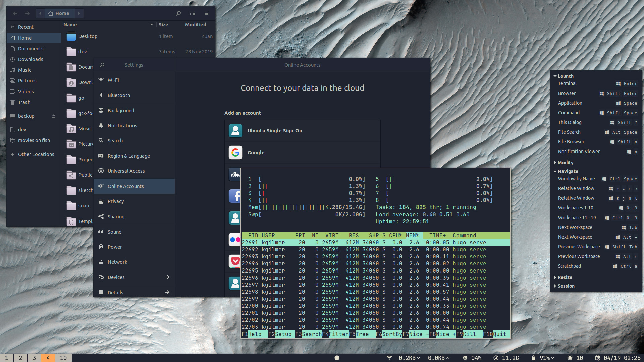644x362 pixels.
Task: Click the Ubuntu Single Sign-On icon
Action: click(x=235, y=130)
